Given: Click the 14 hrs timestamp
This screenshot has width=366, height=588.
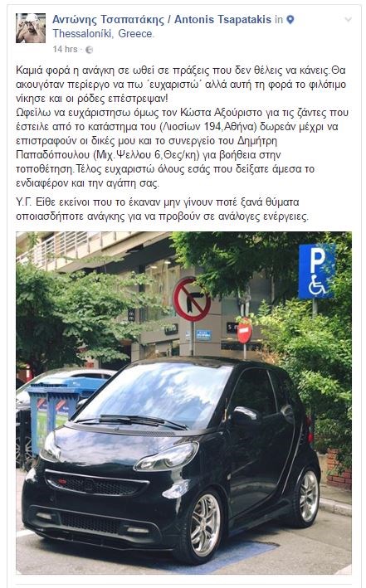Looking at the screenshot, I should [65, 49].
